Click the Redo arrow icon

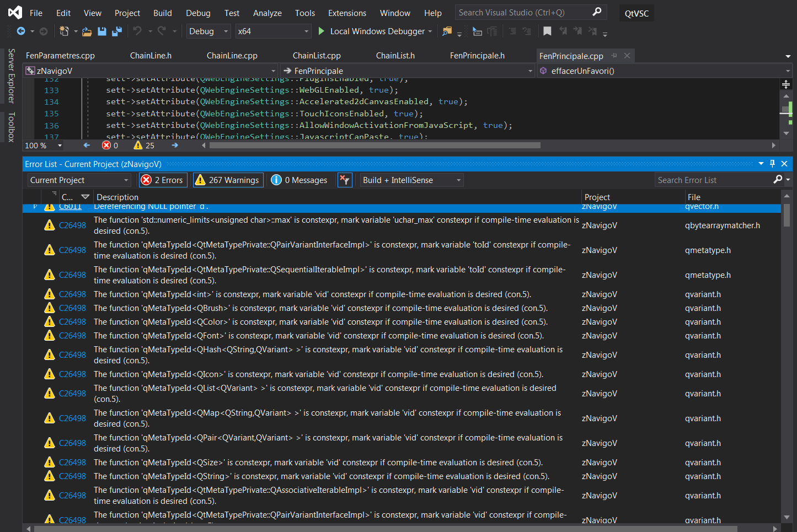pyautogui.click(x=162, y=31)
